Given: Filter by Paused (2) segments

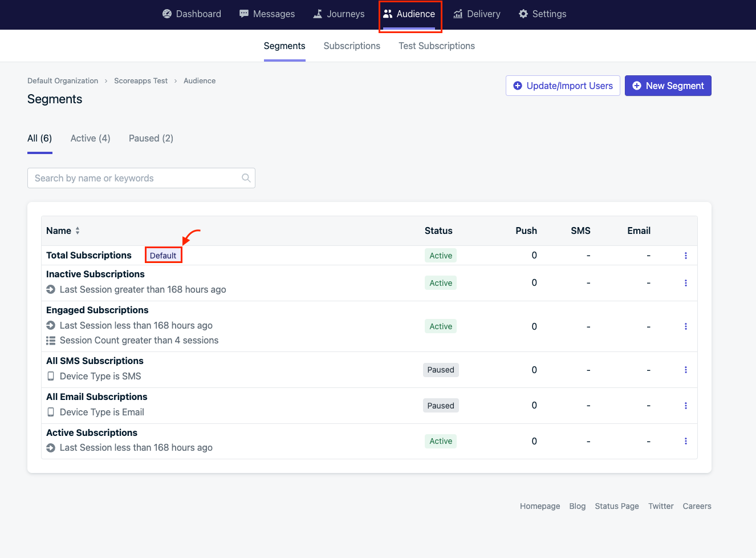Looking at the screenshot, I should pyautogui.click(x=151, y=138).
